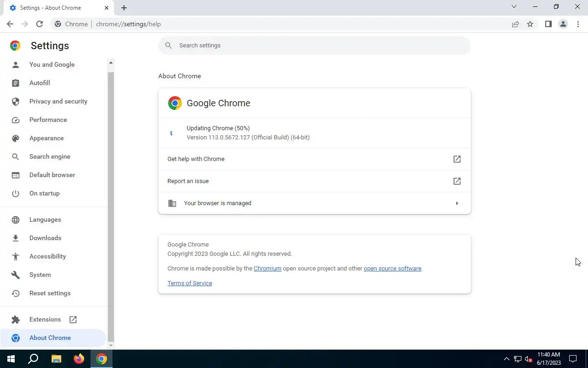Open Performance settings
Screen dimensions: 588x368
[48, 120]
